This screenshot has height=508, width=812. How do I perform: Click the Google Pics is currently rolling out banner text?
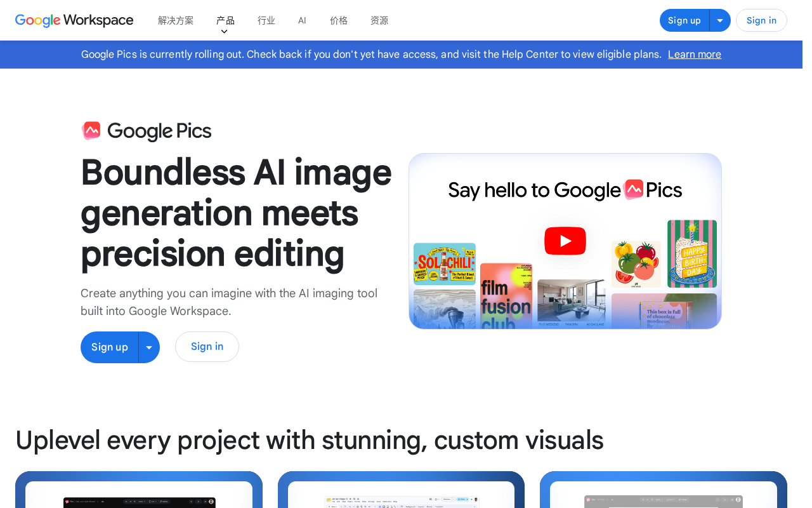(x=371, y=55)
